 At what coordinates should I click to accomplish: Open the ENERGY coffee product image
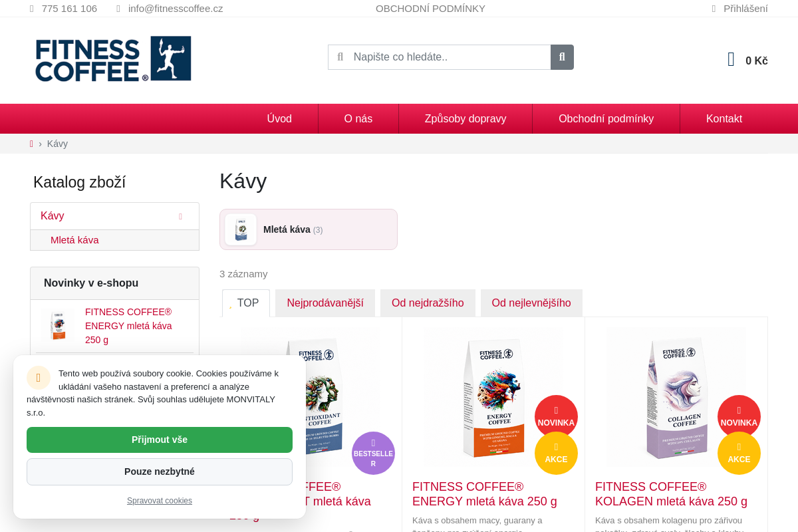(x=493, y=397)
